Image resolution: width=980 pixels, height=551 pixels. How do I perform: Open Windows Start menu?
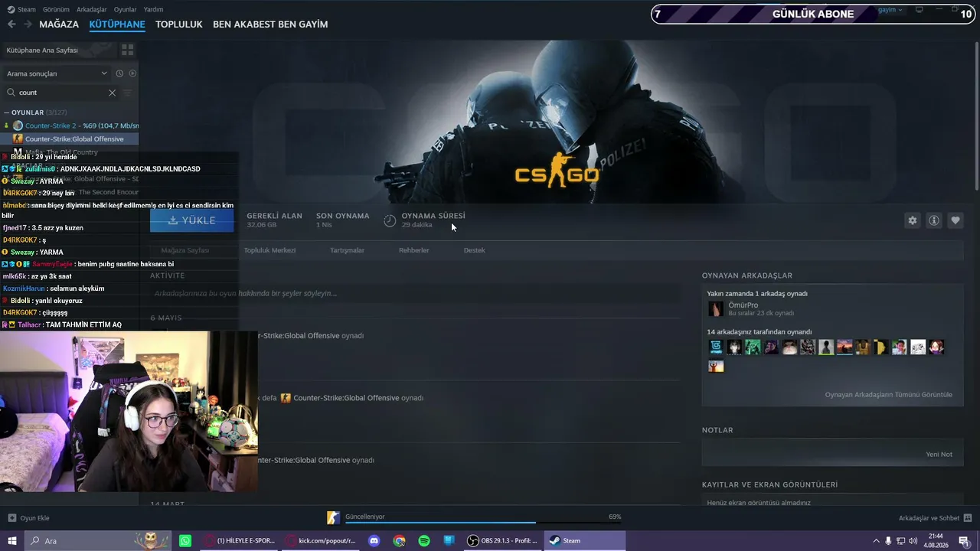pyautogui.click(x=12, y=541)
